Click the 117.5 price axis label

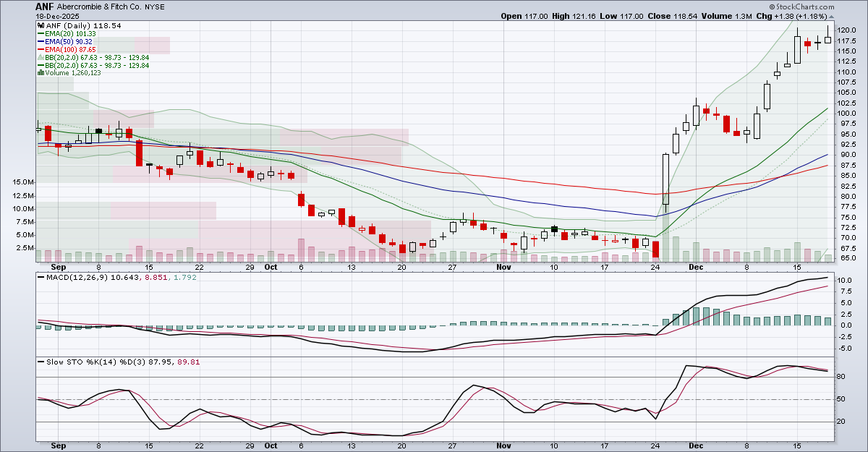pyautogui.click(x=847, y=40)
